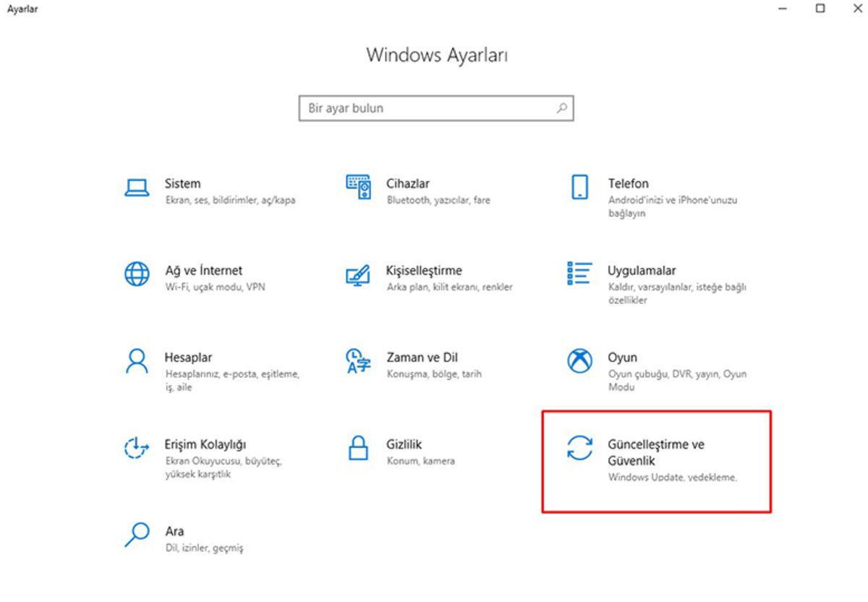868x602 pixels.
Task: Click the Oyun category label
Action: point(623,357)
